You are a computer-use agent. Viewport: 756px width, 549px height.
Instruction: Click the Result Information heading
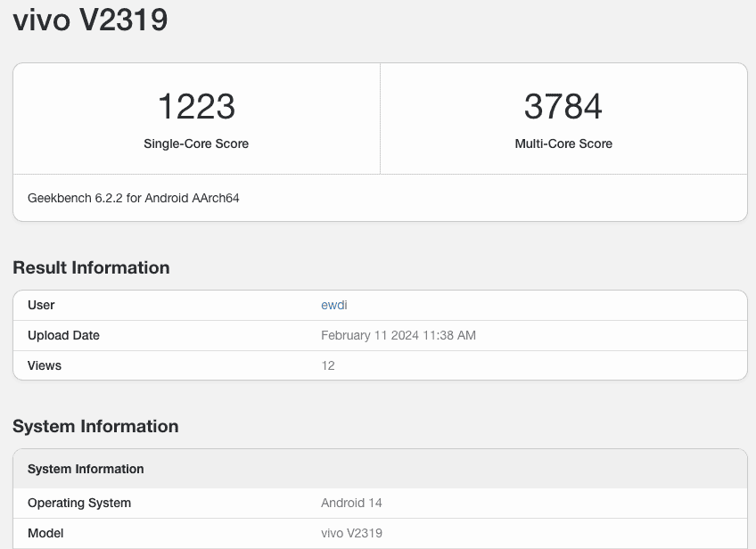pos(91,267)
